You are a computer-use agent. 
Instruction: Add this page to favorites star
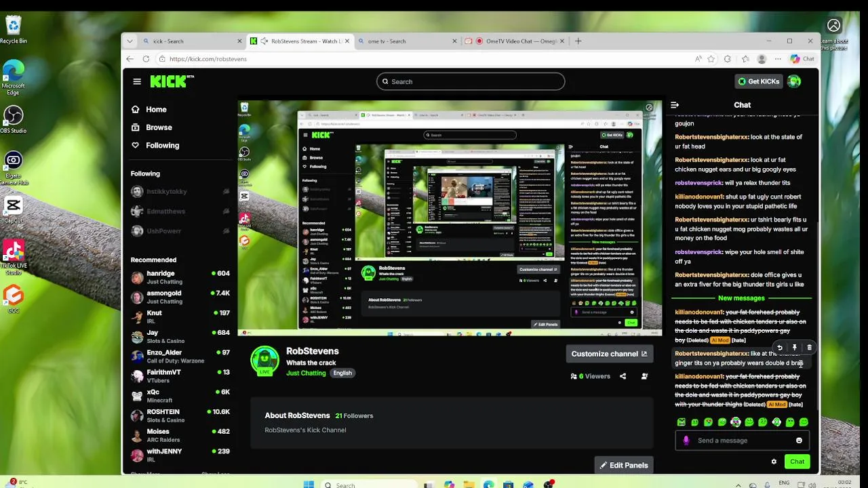[x=711, y=59]
